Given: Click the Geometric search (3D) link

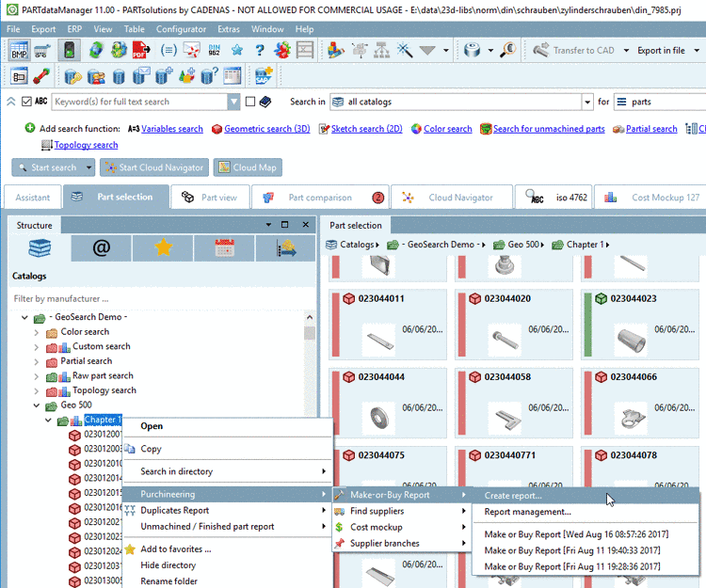Looking at the screenshot, I should coord(267,129).
